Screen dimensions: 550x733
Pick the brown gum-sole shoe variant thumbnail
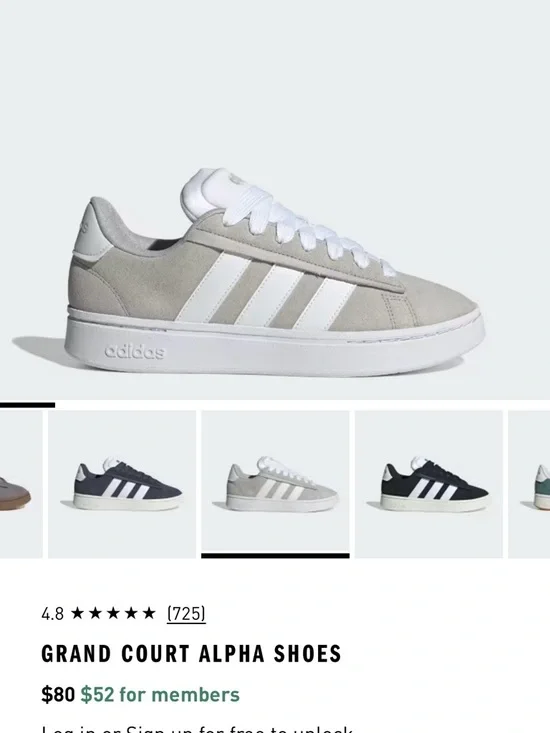tap(21, 484)
